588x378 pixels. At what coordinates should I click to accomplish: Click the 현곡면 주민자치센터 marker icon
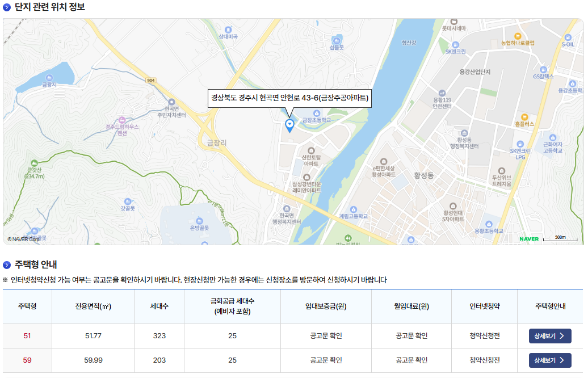pos(171,102)
